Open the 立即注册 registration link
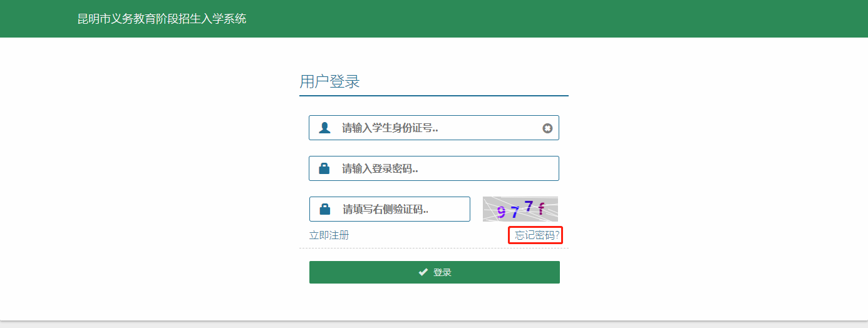868x328 pixels. [329, 235]
